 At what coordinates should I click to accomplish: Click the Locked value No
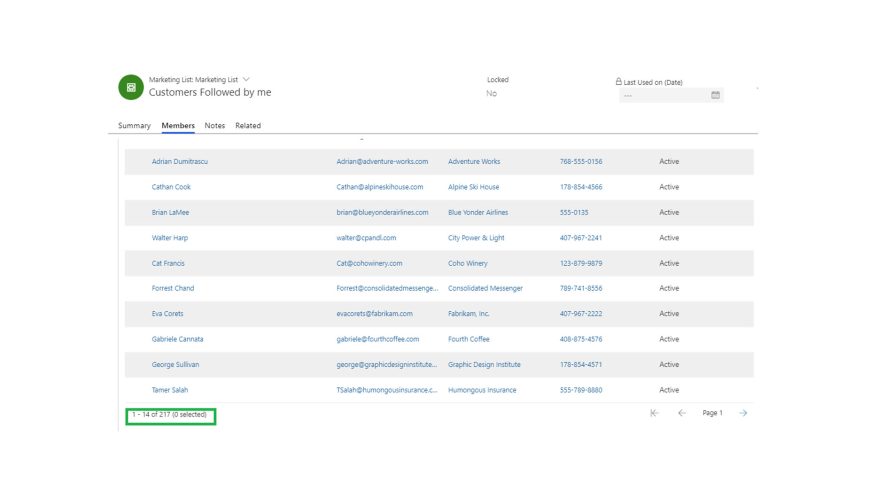(491, 94)
